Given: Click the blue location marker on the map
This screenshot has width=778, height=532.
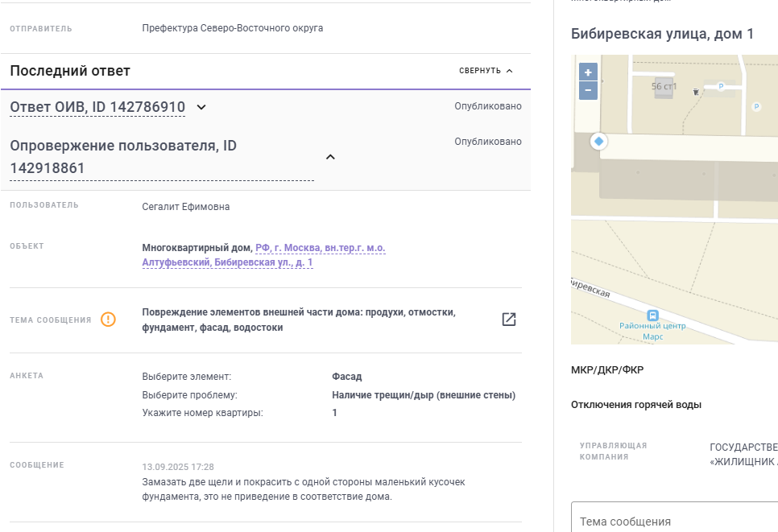Looking at the screenshot, I should [599, 142].
